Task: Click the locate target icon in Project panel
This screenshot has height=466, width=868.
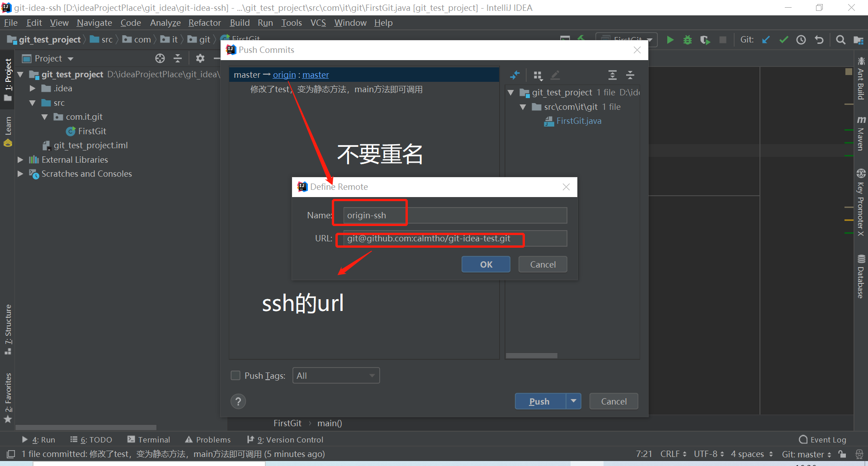Action: [x=160, y=58]
